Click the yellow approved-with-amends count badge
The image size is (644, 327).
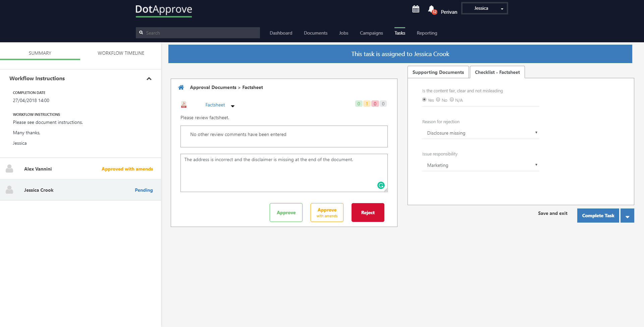[367, 104]
